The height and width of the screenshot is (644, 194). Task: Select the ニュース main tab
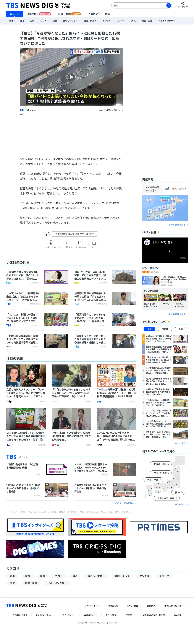point(15,14)
